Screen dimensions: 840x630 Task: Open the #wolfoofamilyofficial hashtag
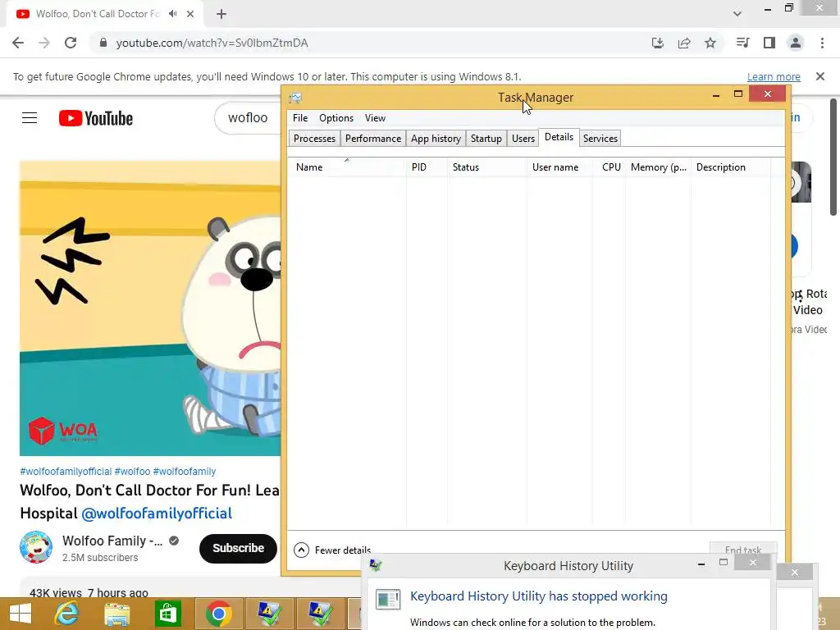click(x=66, y=472)
